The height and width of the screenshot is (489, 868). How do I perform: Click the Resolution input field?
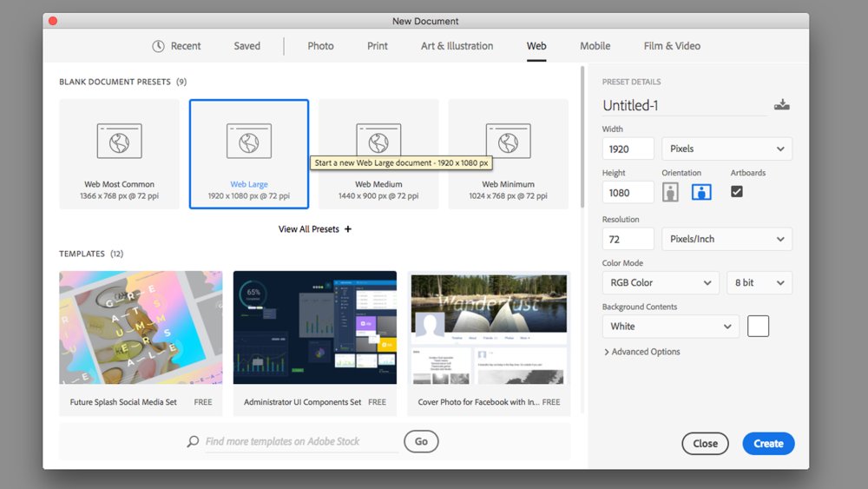point(628,239)
